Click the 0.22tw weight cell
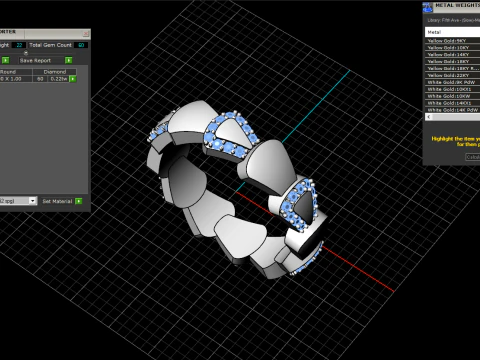Viewport: 480px width, 360px height. tap(59, 79)
